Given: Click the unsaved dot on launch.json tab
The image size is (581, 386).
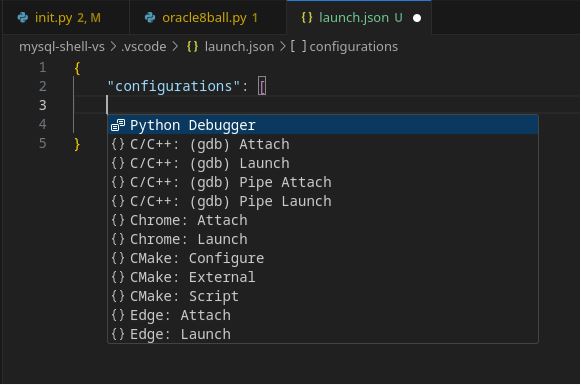Looking at the screenshot, I should click(x=417, y=18).
